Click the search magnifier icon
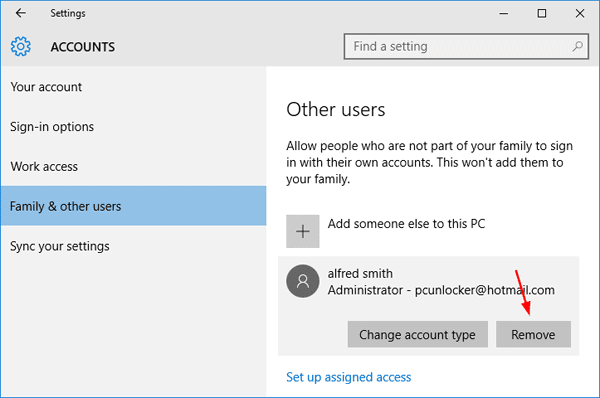Viewport: 600px width, 398px height. click(x=577, y=46)
